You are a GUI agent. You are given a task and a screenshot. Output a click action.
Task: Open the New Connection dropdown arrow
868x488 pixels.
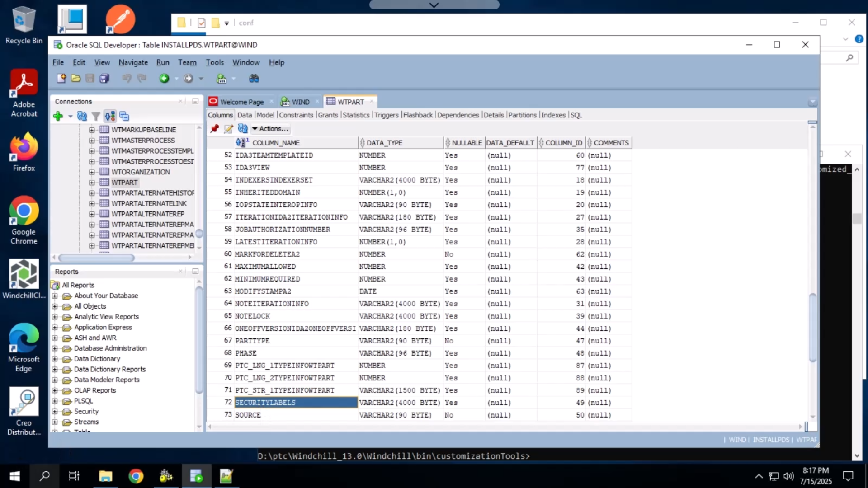tap(70, 117)
